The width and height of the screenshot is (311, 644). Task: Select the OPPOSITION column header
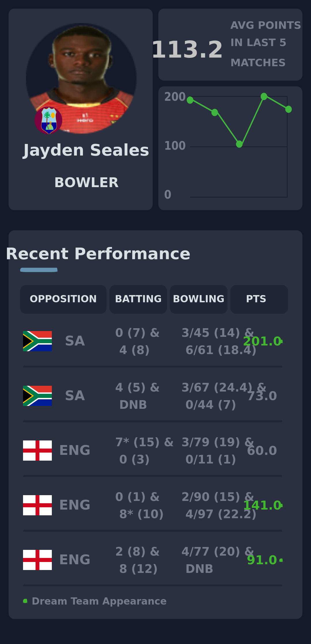pyautogui.click(x=63, y=299)
